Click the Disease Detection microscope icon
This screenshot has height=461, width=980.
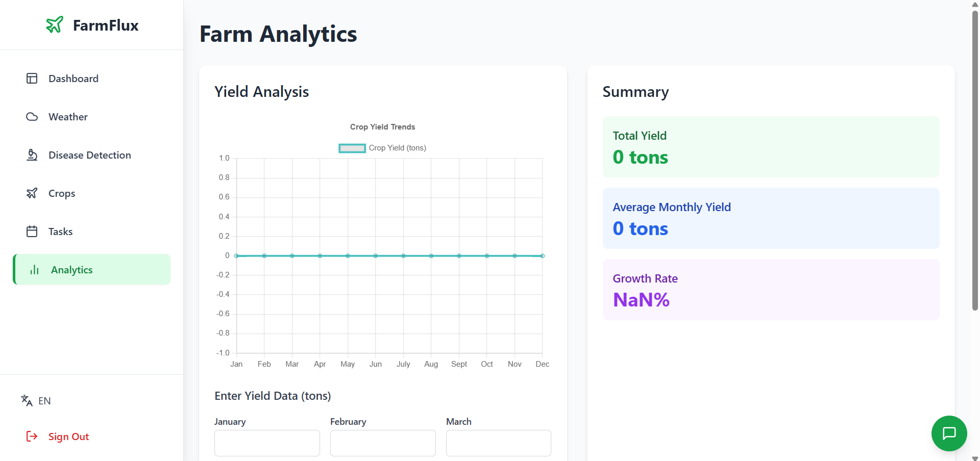click(x=32, y=155)
